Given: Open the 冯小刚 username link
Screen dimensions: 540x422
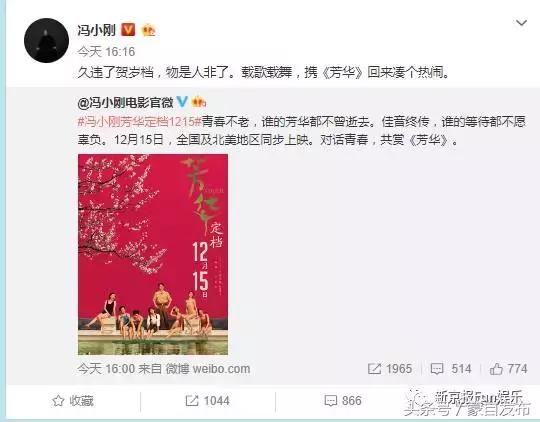Looking at the screenshot, I should click(97, 30).
